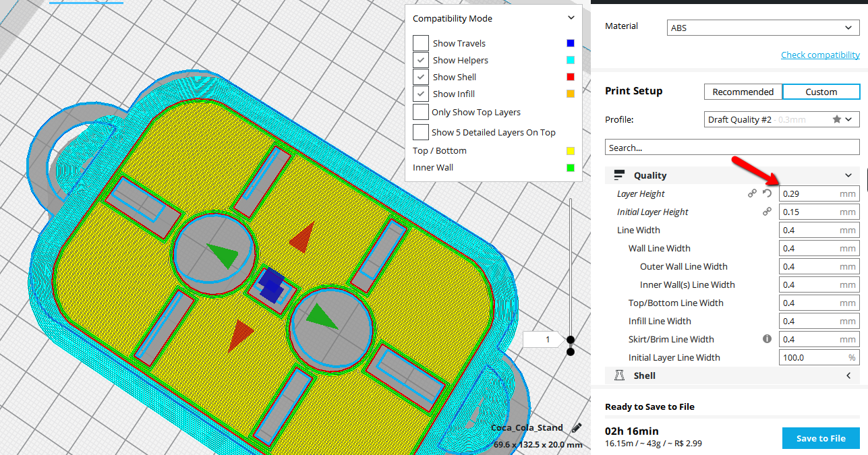The height and width of the screenshot is (455, 868).
Task: Click the Infill Line Width field
Action: click(x=819, y=321)
